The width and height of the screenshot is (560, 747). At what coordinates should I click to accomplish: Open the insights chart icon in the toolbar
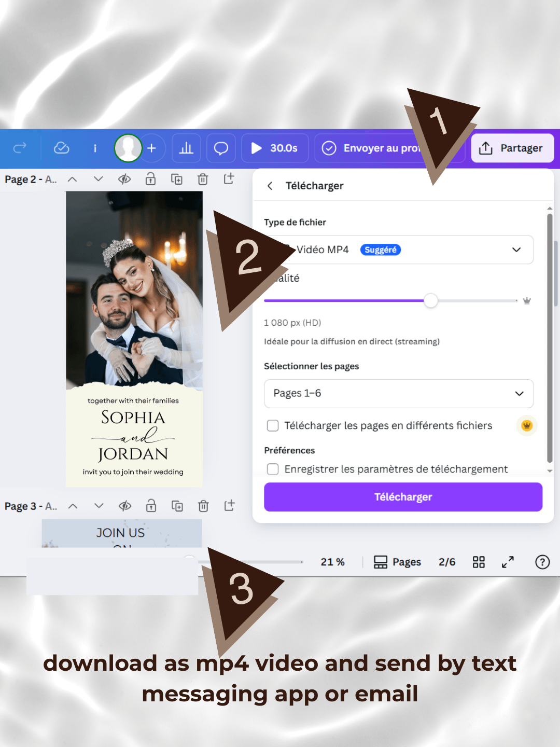[x=186, y=148]
